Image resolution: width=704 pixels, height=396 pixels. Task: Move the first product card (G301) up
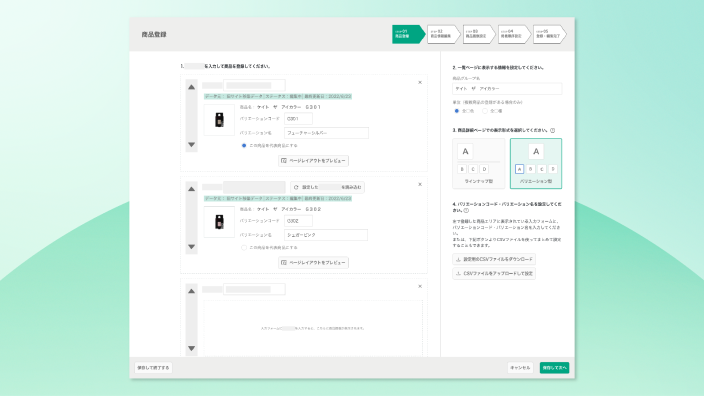point(192,87)
